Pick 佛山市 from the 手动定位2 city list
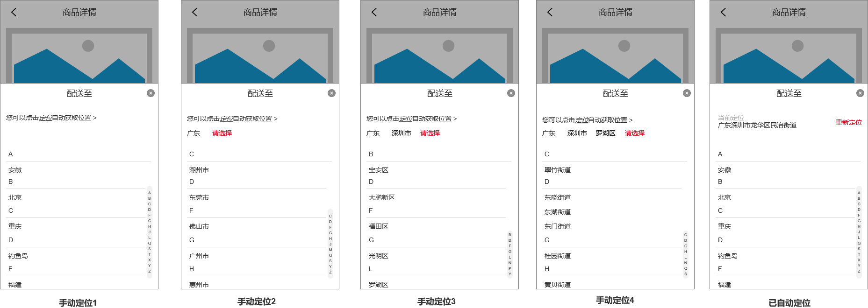The height and width of the screenshot is (308, 868). (x=199, y=226)
